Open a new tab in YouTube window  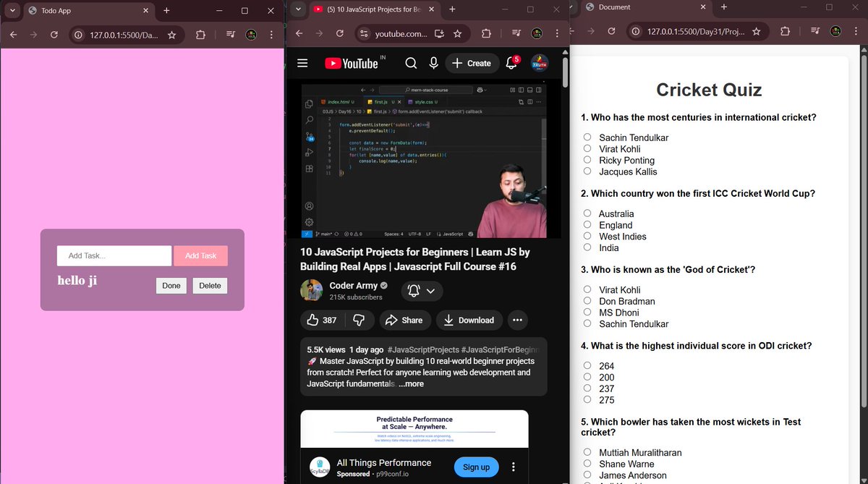[452, 9]
